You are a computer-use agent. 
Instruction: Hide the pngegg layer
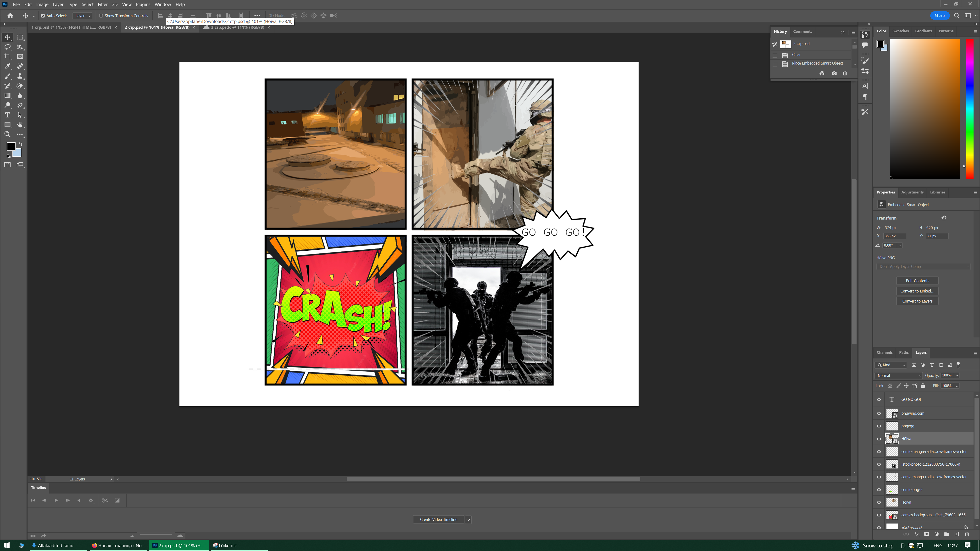click(x=879, y=426)
